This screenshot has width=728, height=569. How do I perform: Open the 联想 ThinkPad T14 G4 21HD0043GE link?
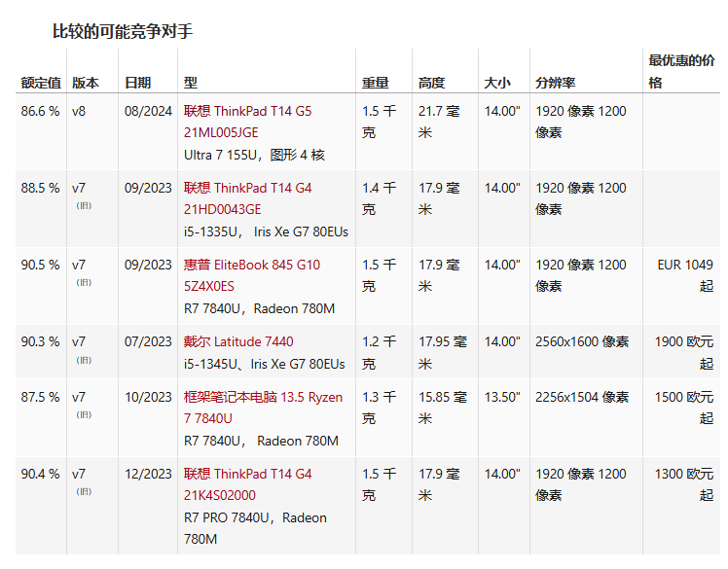pyautogui.click(x=247, y=198)
